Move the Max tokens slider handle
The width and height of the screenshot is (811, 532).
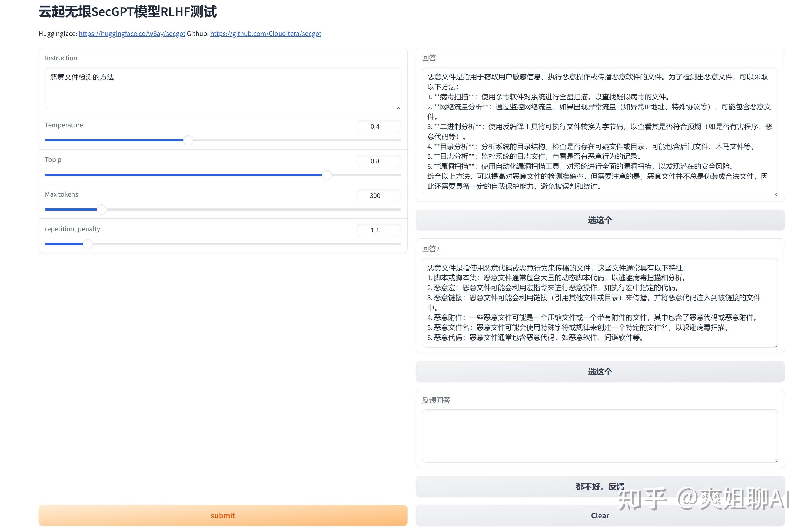point(101,210)
